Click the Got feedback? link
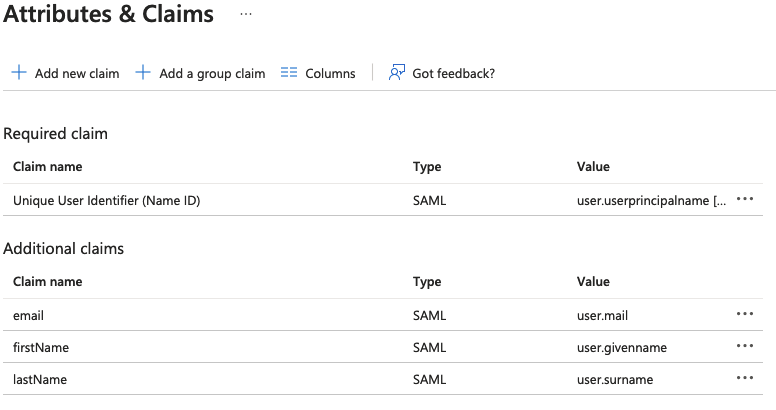Screen dimensions: 776x410 (453, 73)
